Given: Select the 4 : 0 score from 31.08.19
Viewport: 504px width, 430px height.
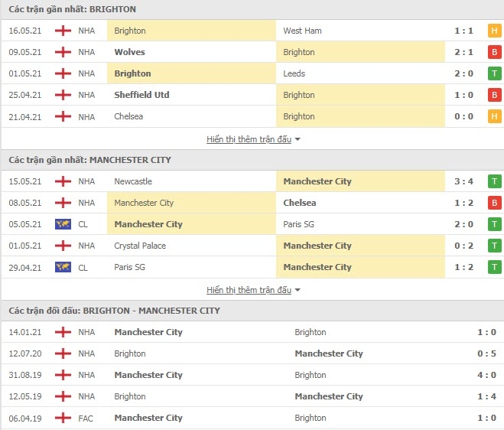Looking at the screenshot, I should [x=486, y=375].
